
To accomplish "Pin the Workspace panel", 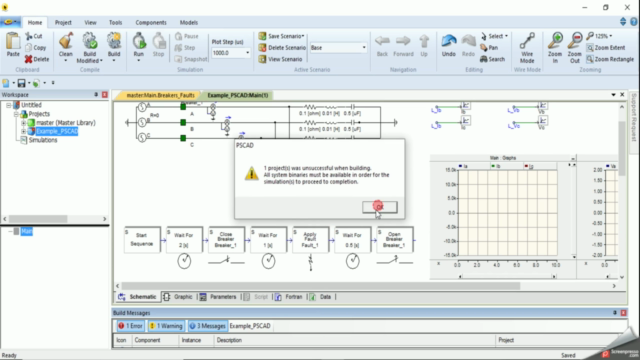I will pyautogui.click(x=96, y=95).
